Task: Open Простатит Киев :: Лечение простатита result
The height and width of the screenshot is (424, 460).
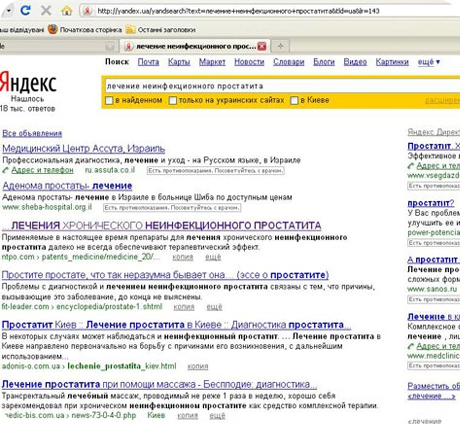Action: click(x=176, y=325)
